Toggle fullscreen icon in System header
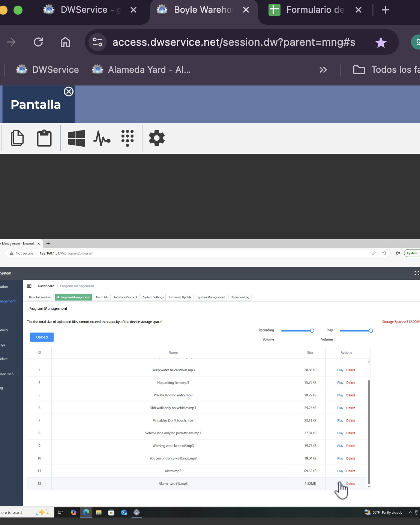This screenshot has height=525, width=420. (x=417, y=273)
